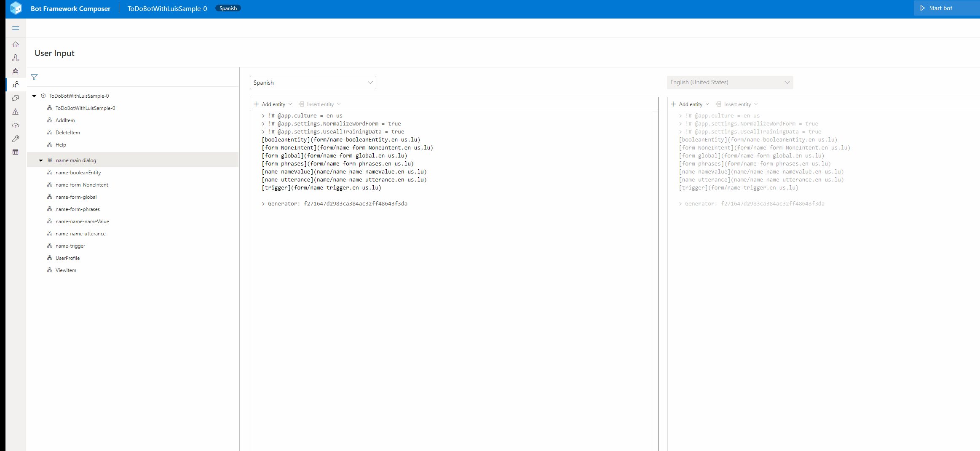Click the Start bot button

(x=946, y=8)
